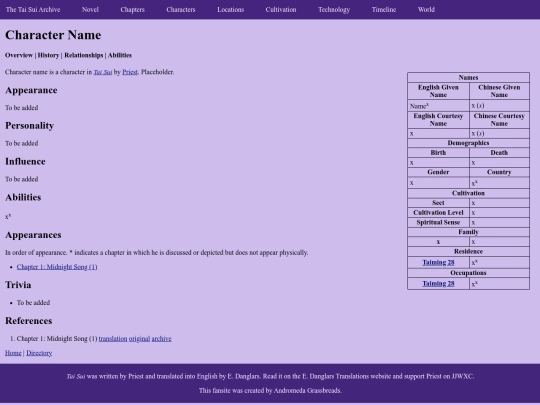Select the References section heading
The width and height of the screenshot is (540, 405).
29,321
